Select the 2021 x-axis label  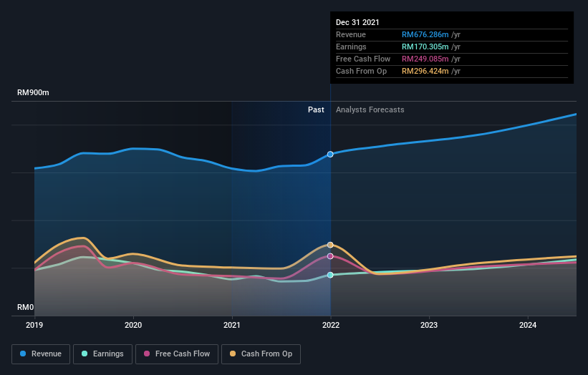click(232, 325)
